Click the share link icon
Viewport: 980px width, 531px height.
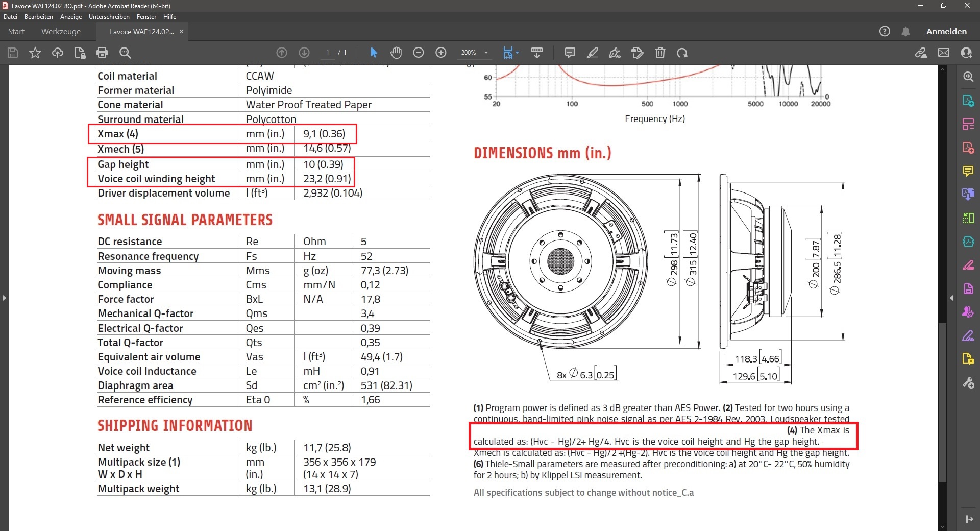coord(921,53)
